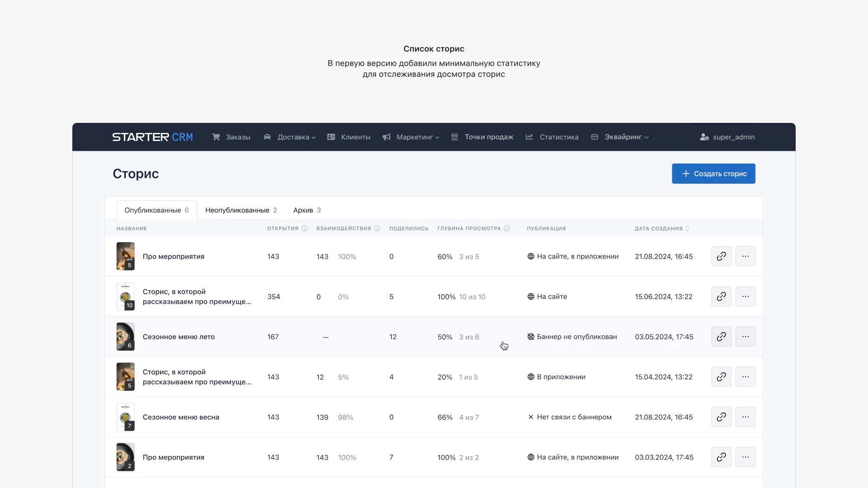Viewport: 868px width, 488px height.
Task: Copy link for first Про мероприятия story
Action: click(x=721, y=256)
